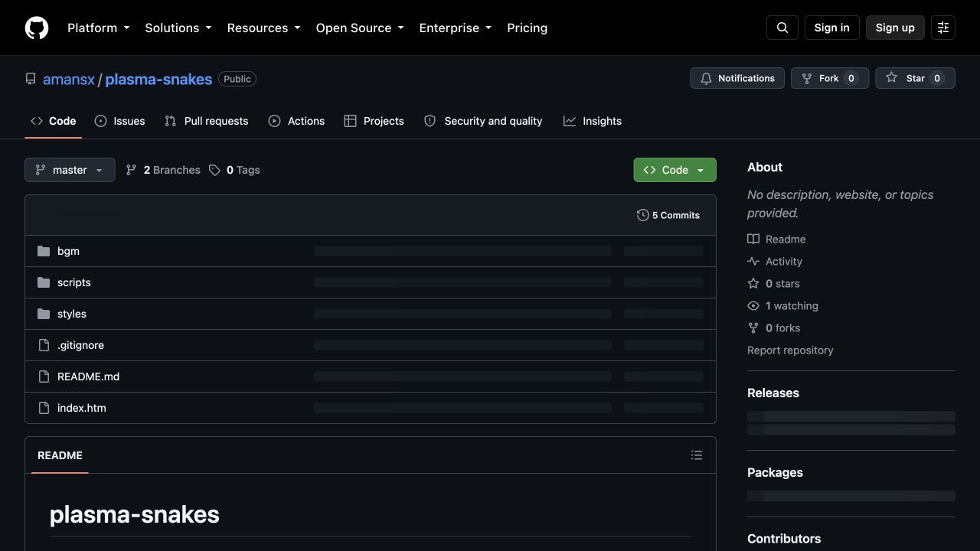
Task: Click the Projects table icon
Action: point(350,121)
